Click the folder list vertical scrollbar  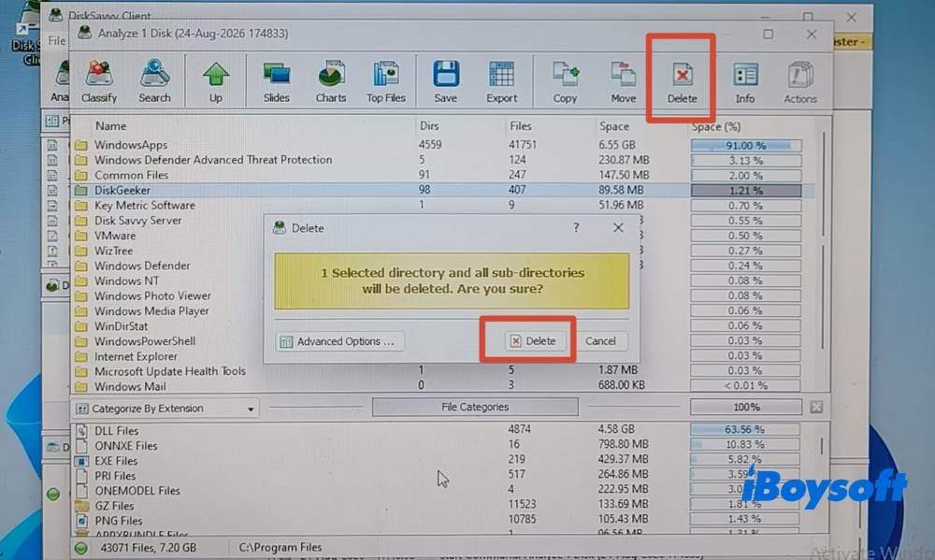click(823, 238)
